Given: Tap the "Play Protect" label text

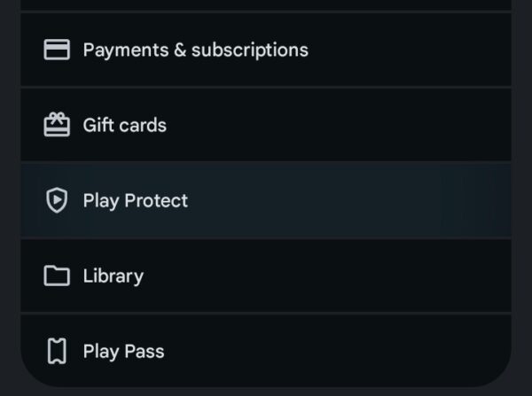Looking at the screenshot, I should [x=135, y=201].
